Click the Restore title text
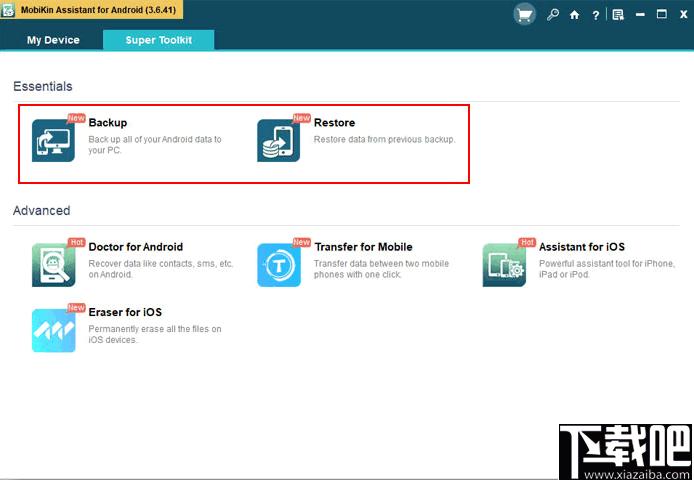 coord(334,123)
